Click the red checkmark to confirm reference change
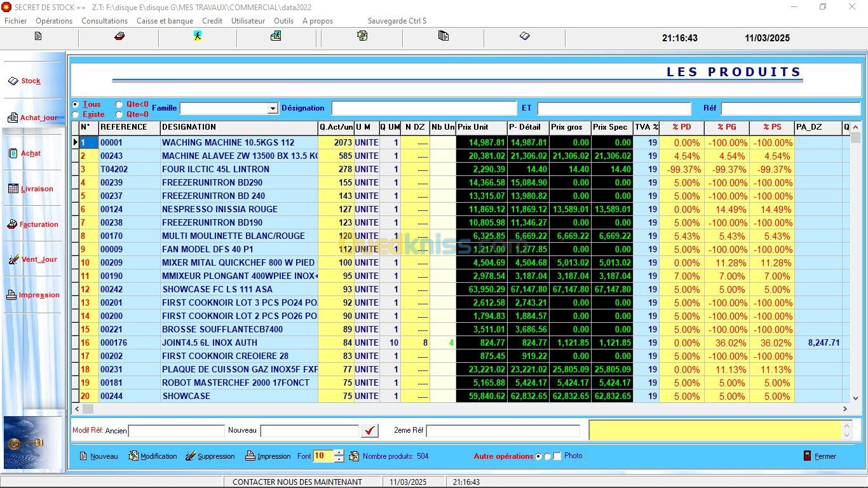The width and height of the screenshot is (868, 488). 369,431
